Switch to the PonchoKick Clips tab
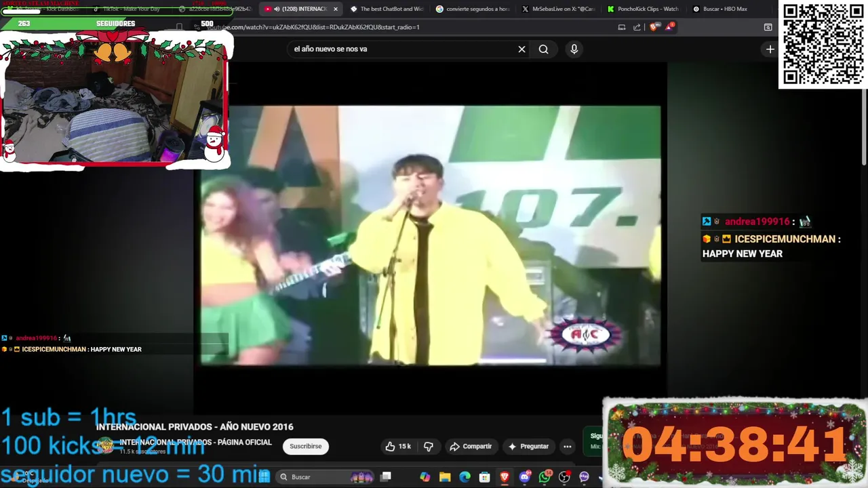Image resolution: width=868 pixels, height=488 pixels. click(x=644, y=9)
